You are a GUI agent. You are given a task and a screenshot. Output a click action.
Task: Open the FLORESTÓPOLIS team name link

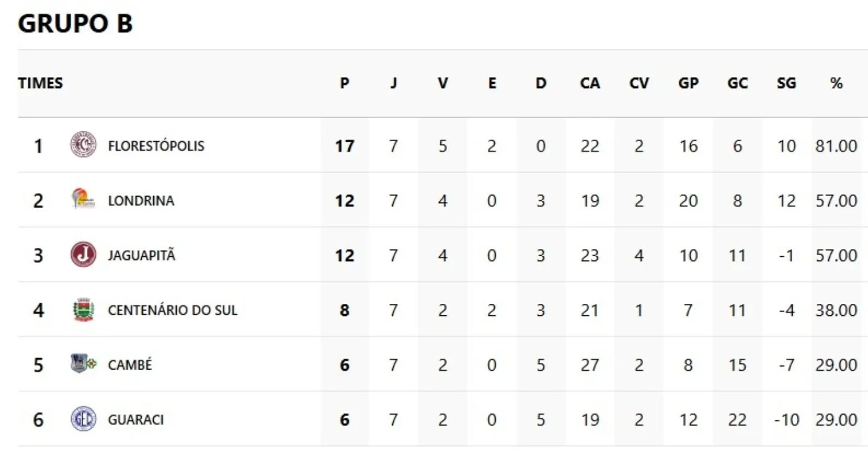(156, 146)
